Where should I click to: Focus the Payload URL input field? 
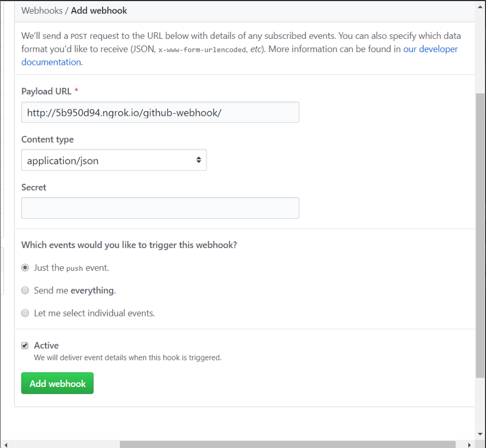click(160, 112)
